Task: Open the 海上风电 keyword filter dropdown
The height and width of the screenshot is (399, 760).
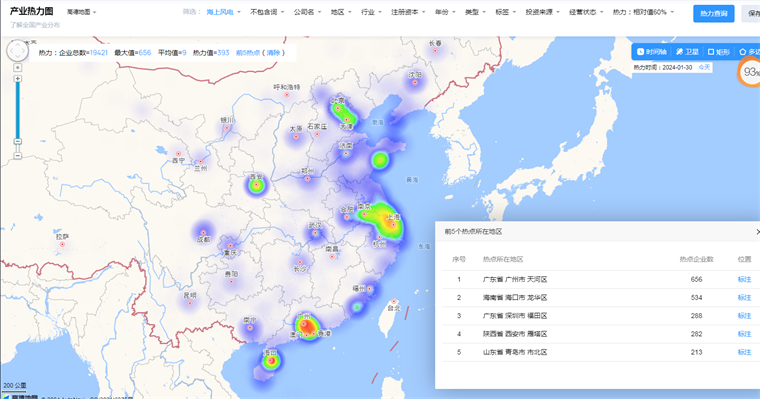Action: (x=223, y=12)
